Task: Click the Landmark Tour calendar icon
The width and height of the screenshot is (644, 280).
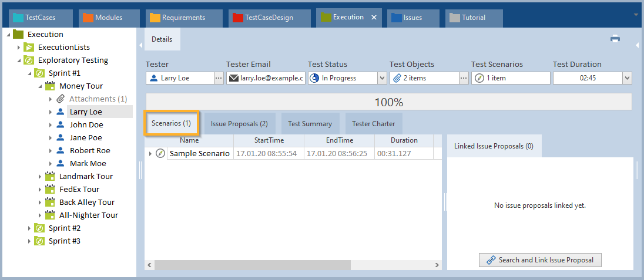Action: pyautogui.click(x=50, y=177)
